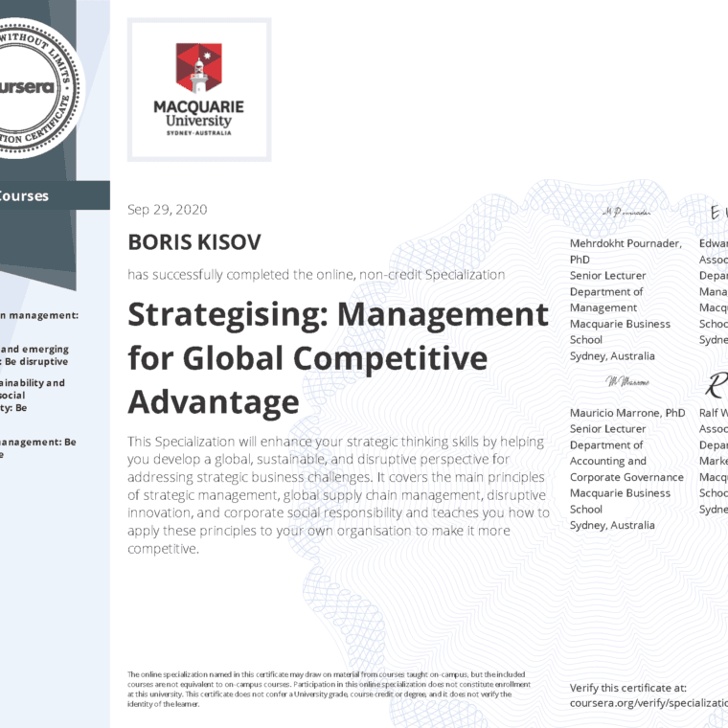Click the line "has successfully completed the online, non-credit Specialization"

click(316, 274)
